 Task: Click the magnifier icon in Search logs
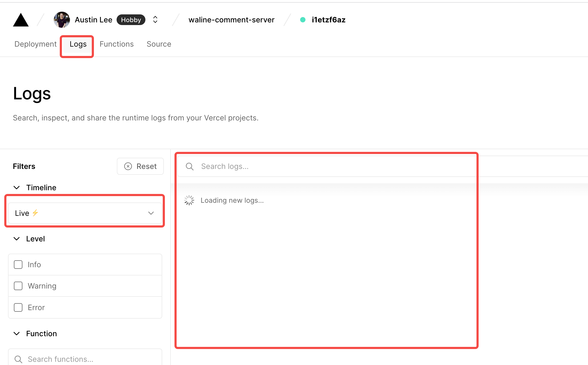[x=189, y=166]
